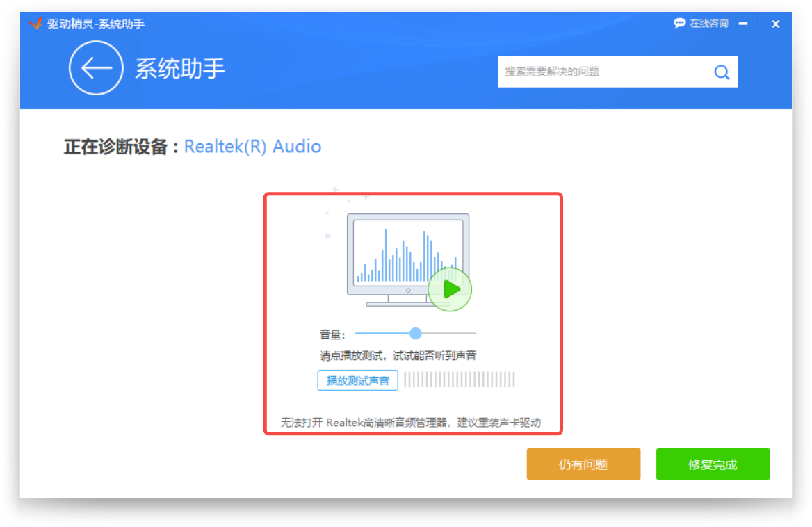The image size is (812, 527).
Task: Focus the 搜索需要解决的问题 search field
Action: tap(601, 72)
